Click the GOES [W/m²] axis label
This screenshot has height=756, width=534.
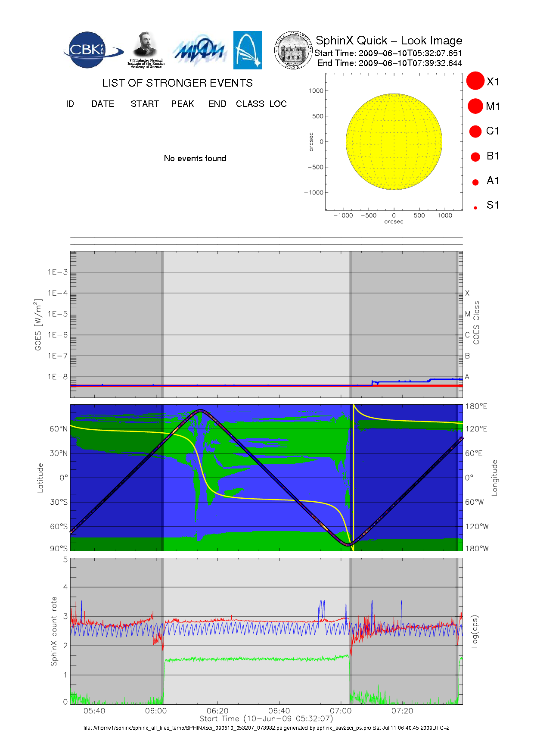click(38, 325)
